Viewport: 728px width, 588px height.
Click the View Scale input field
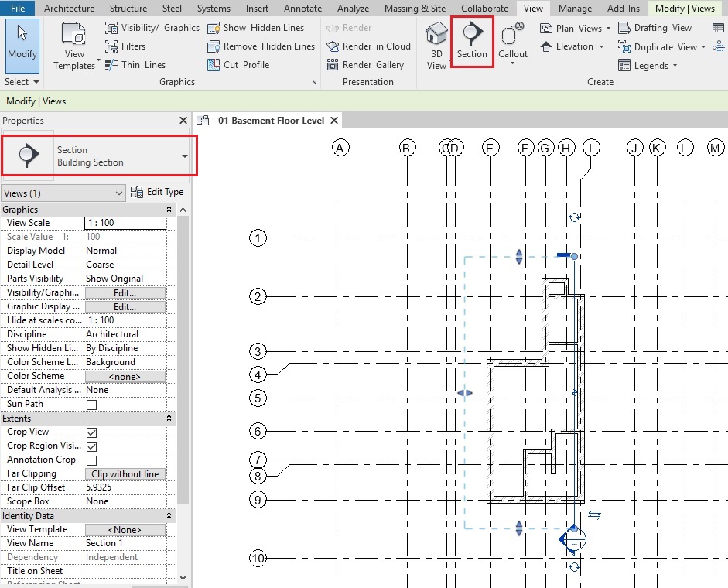click(x=125, y=223)
